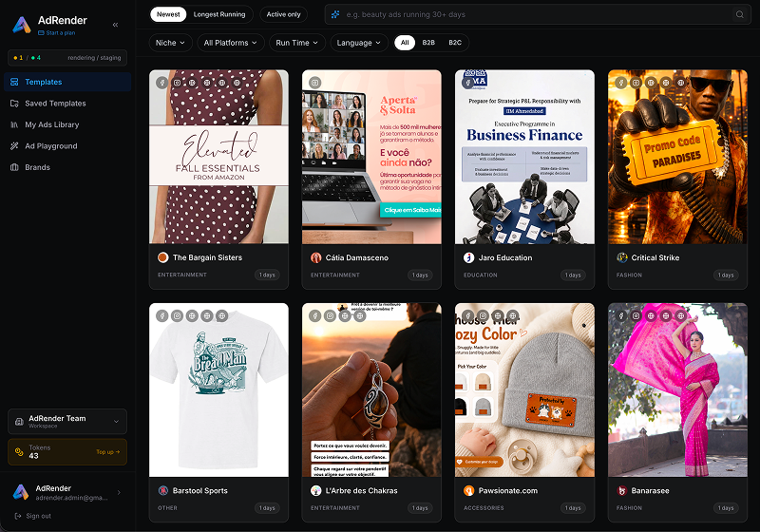Click the Instagram icon on the Critical Strike card
Screen dimensions: 760x532
[x=636, y=83]
